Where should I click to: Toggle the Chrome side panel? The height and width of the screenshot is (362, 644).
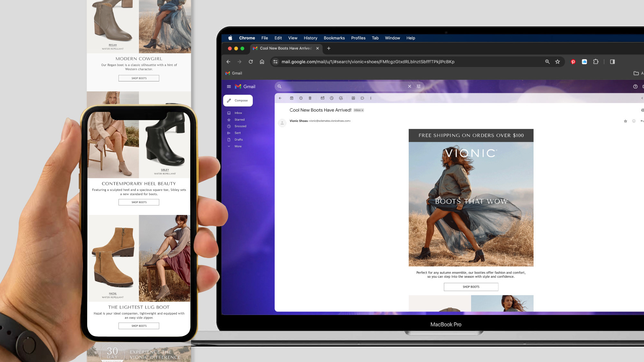point(612,62)
